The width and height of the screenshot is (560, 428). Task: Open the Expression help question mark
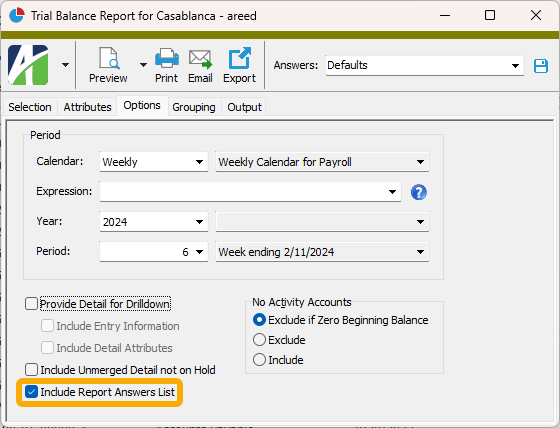(x=419, y=192)
